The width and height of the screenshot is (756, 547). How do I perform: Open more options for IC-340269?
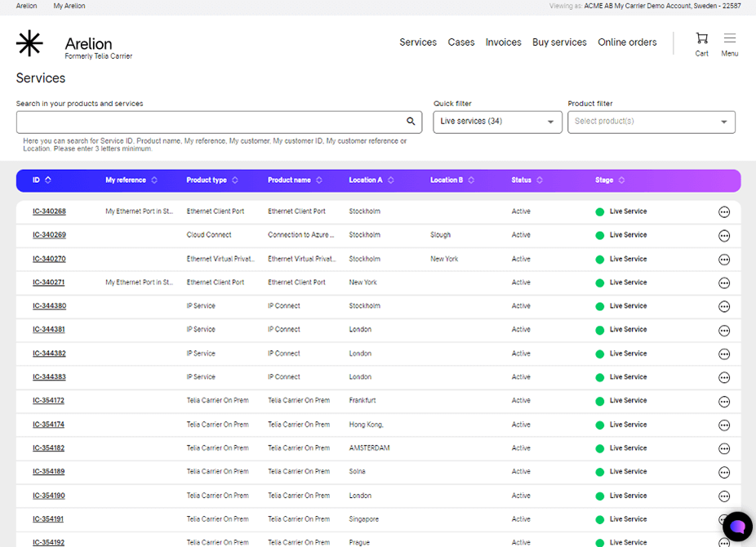point(723,236)
